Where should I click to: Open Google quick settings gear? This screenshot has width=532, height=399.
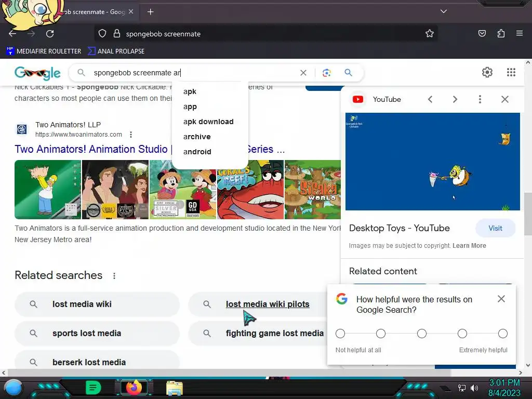[x=487, y=72]
